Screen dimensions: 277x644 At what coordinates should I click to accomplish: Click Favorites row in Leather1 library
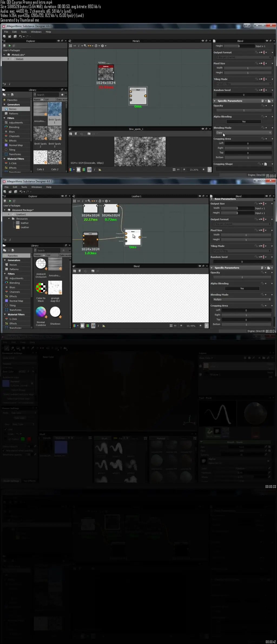point(17,256)
